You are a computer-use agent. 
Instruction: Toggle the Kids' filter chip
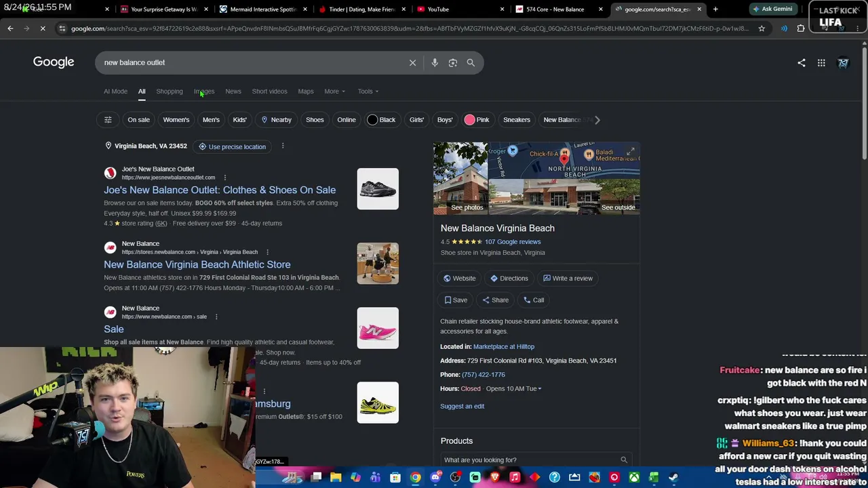239,120
